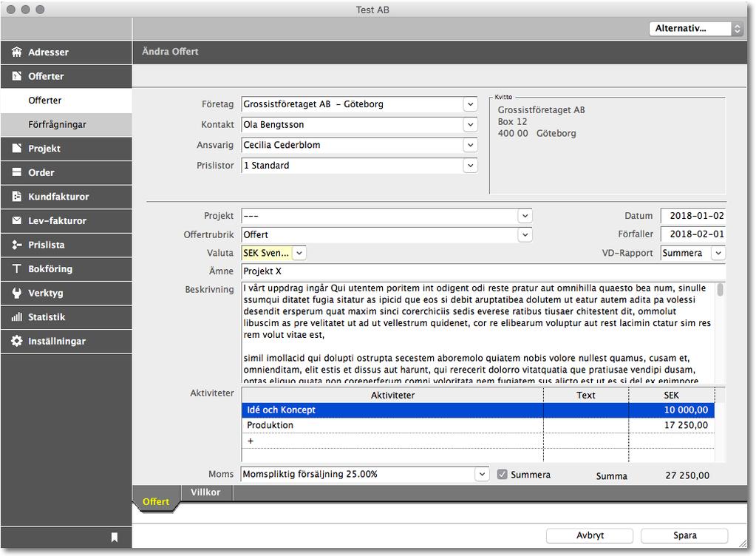Click the Förfaller field 2018-02-01
The image size is (756, 556).
click(693, 234)
